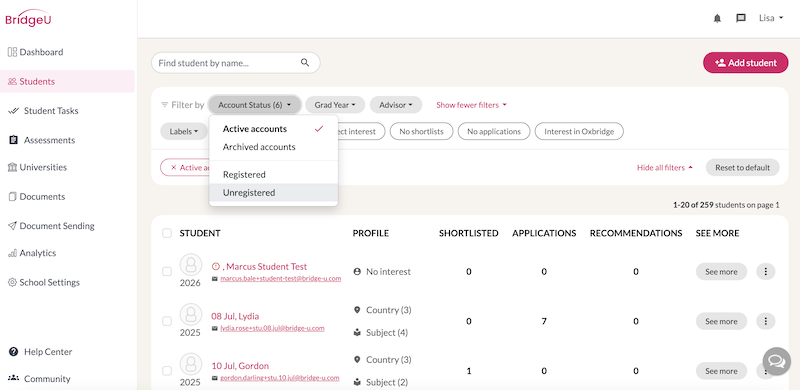800x390 pixels.
Task: Click email gordon.darling+stu.10.jul@bridge-u.com
Action: click(280, 378)
